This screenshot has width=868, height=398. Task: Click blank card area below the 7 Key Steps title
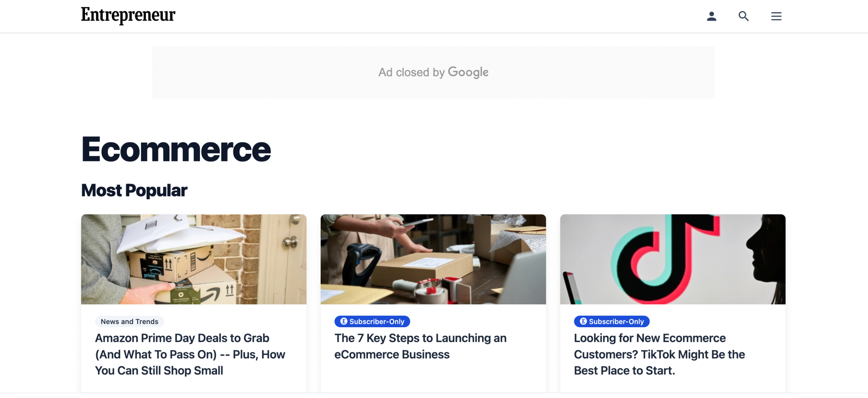coord(433,378)
